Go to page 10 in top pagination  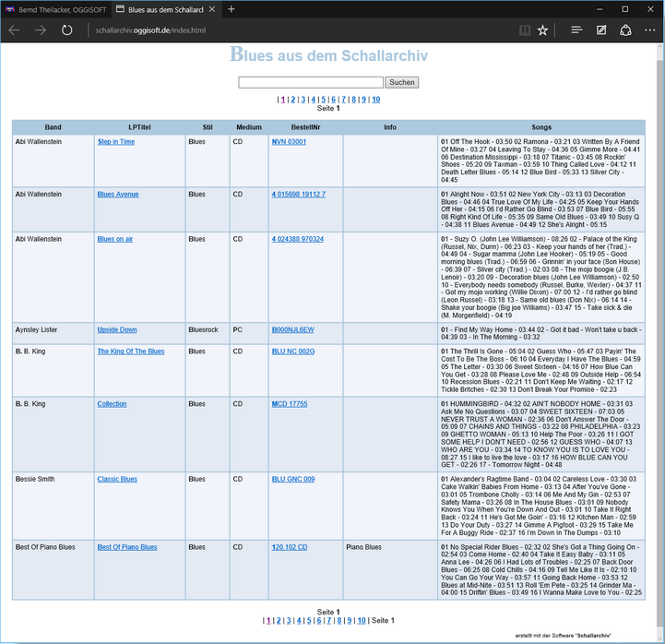point(376,100)
